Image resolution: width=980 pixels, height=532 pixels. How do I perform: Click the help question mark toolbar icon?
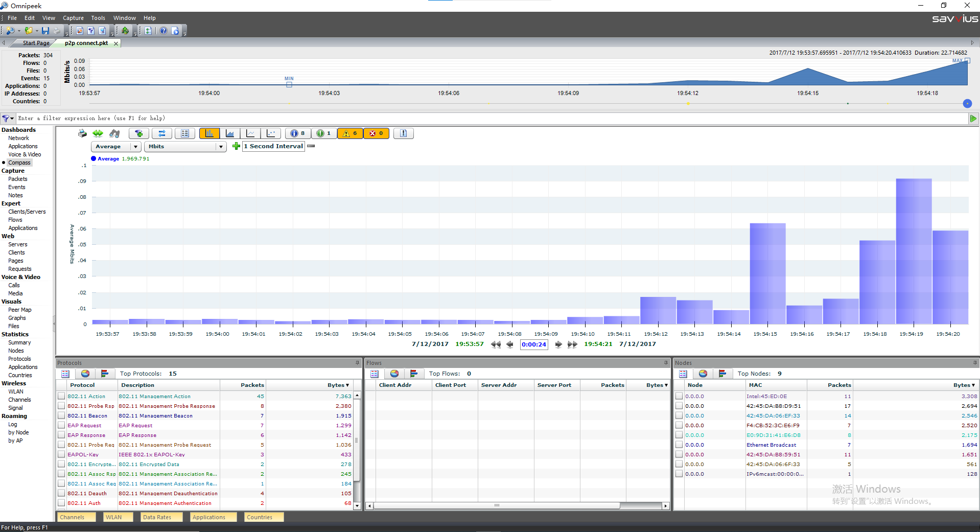pos(164,31)
